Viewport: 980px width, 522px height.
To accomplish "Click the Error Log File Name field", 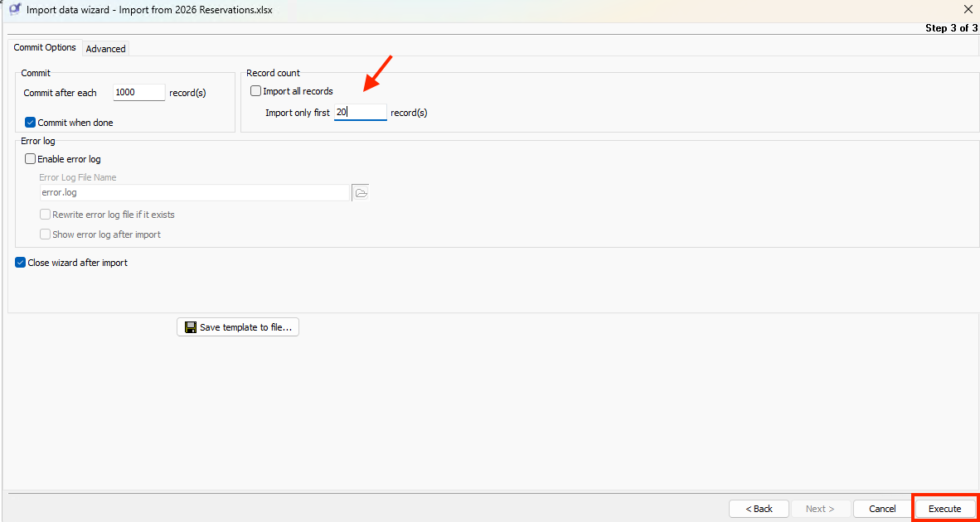I will [x=194, y=193].
